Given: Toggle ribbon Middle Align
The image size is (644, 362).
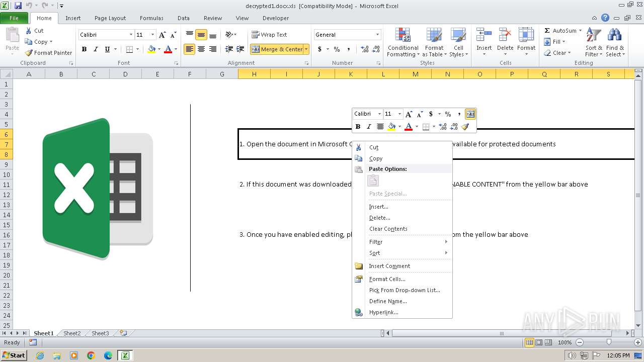Looking at the screenshot, I should (x=201, y=35).
